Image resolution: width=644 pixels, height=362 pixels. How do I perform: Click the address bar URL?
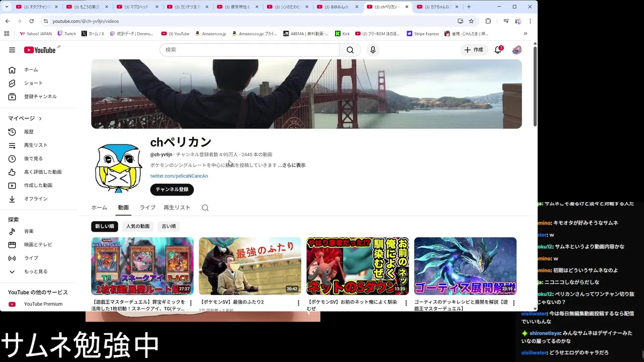click(x=86, y=21)
